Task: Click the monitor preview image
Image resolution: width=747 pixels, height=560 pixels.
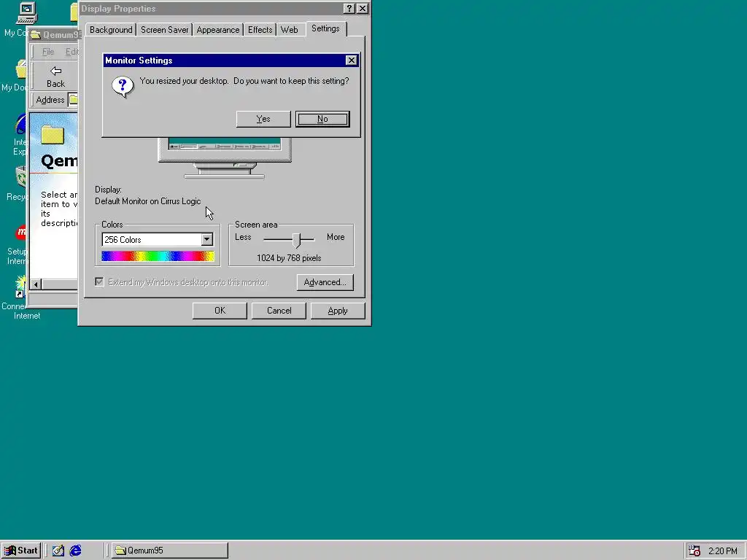Action: [225, 157]
